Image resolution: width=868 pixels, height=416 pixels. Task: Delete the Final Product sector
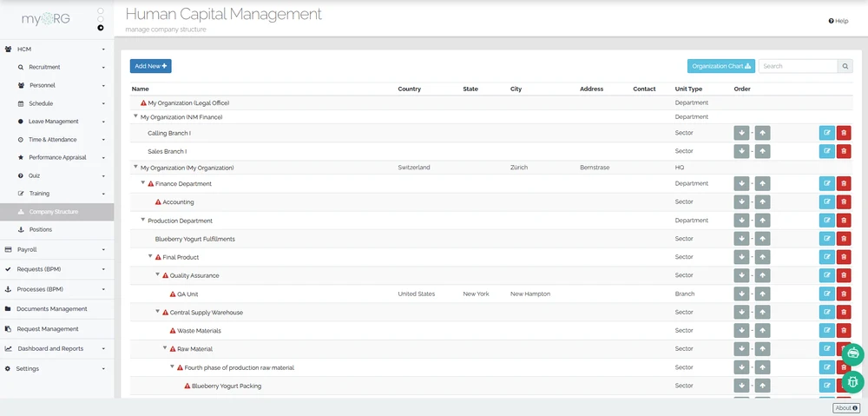pos(844,257)
